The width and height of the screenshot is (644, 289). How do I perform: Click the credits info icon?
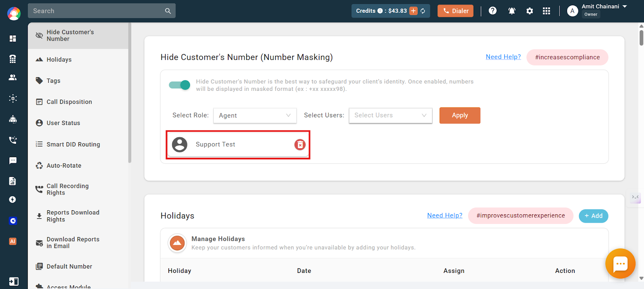tap(380, 11)
